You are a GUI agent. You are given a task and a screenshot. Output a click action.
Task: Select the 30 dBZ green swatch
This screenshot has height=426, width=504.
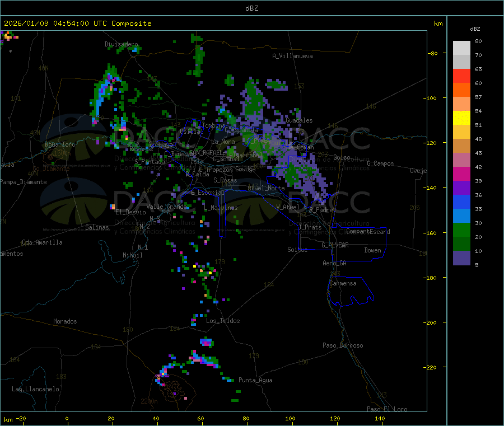point(461,230)
